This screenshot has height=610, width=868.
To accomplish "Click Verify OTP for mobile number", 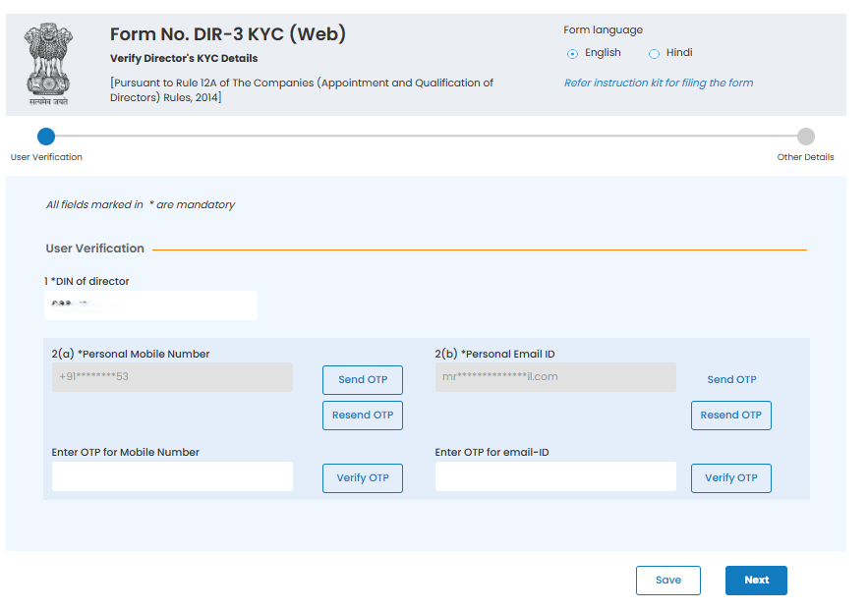I will (x=362, y=478).
